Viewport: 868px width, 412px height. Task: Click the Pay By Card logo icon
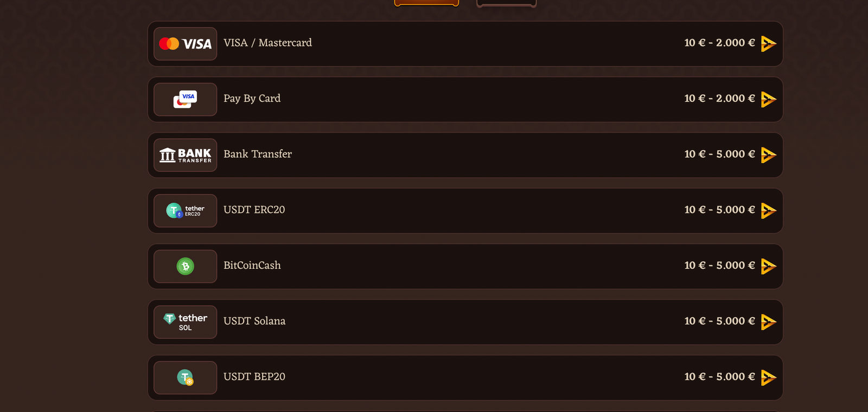tap(185, 99)
